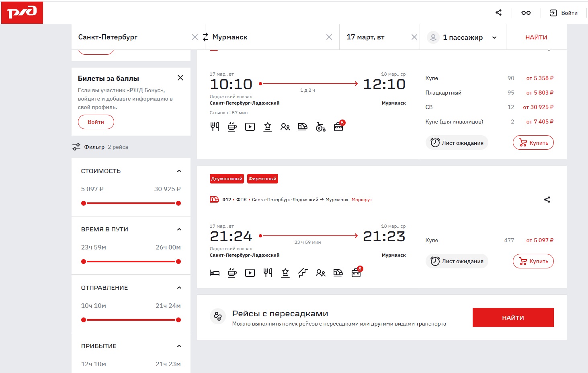Click the earliest departure slider handle
Image resolution: width=588 pixels, height=373 pixels.
coord(84,320)
